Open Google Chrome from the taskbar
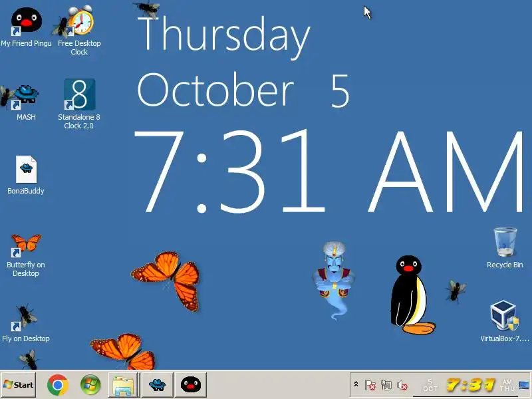Screen dimensions: 532x399 [x=58, y=385]
